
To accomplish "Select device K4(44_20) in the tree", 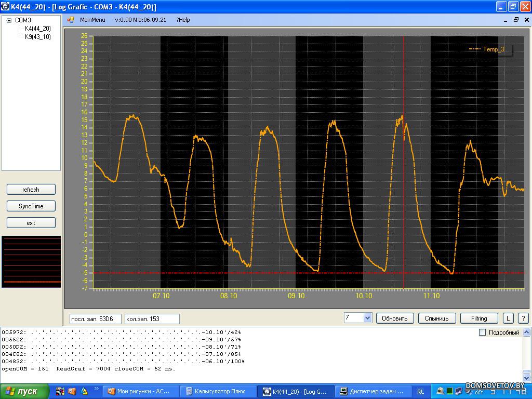I will coord(37,29).
